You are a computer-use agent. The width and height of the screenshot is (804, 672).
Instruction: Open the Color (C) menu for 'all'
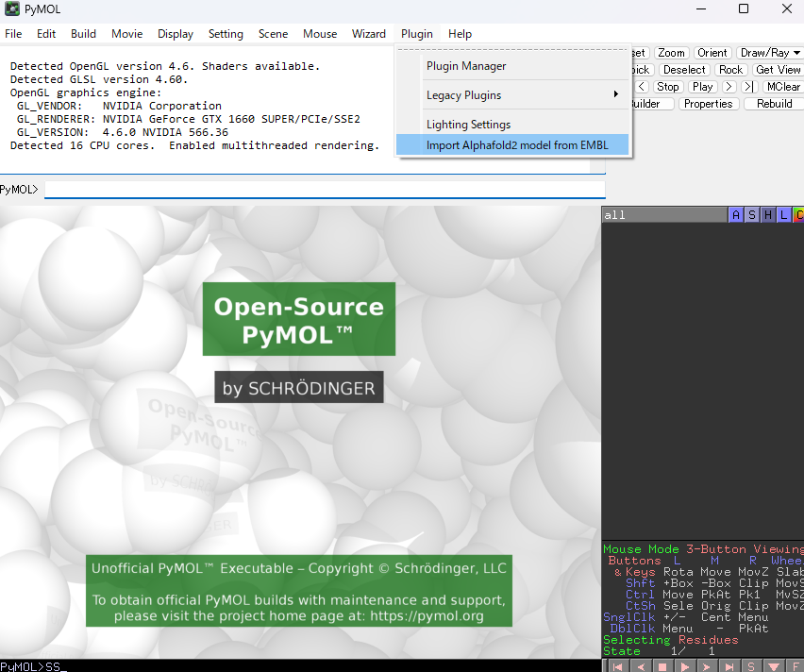pos(798,214)
